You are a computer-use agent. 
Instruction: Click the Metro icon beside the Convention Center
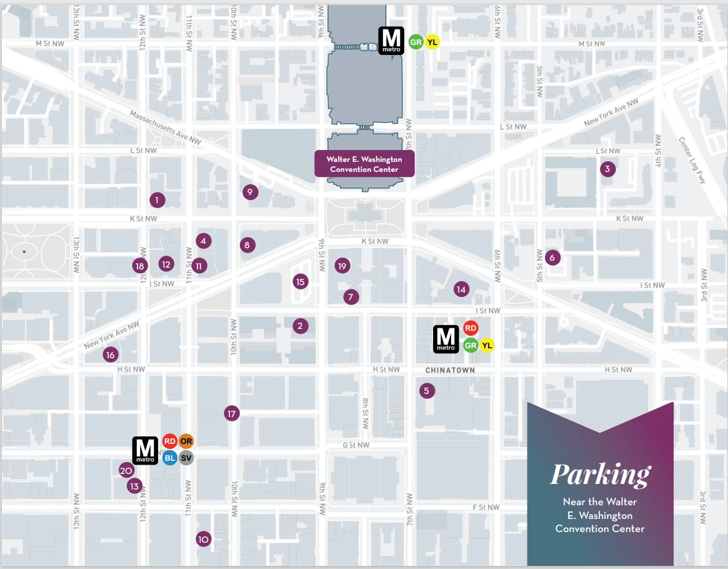[391, 41]
